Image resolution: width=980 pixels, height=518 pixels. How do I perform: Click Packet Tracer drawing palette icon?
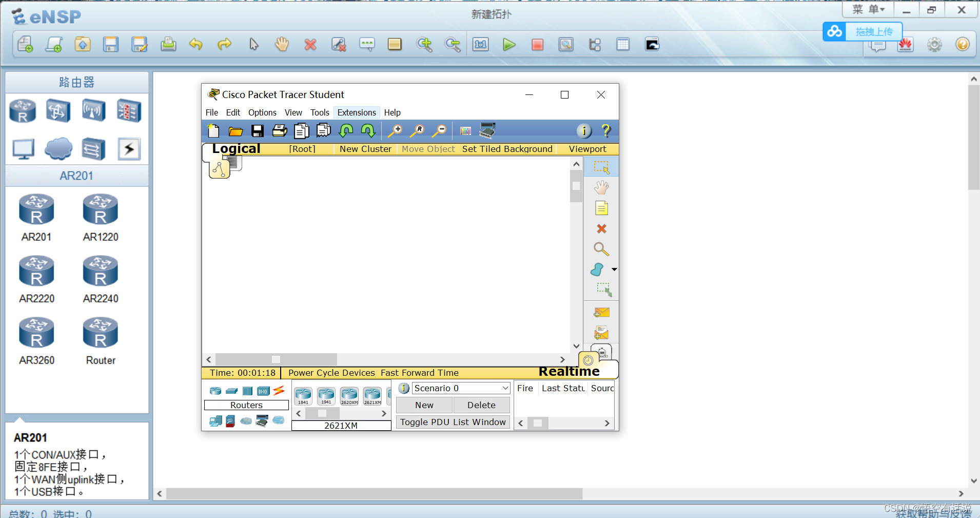click(465, 131)
